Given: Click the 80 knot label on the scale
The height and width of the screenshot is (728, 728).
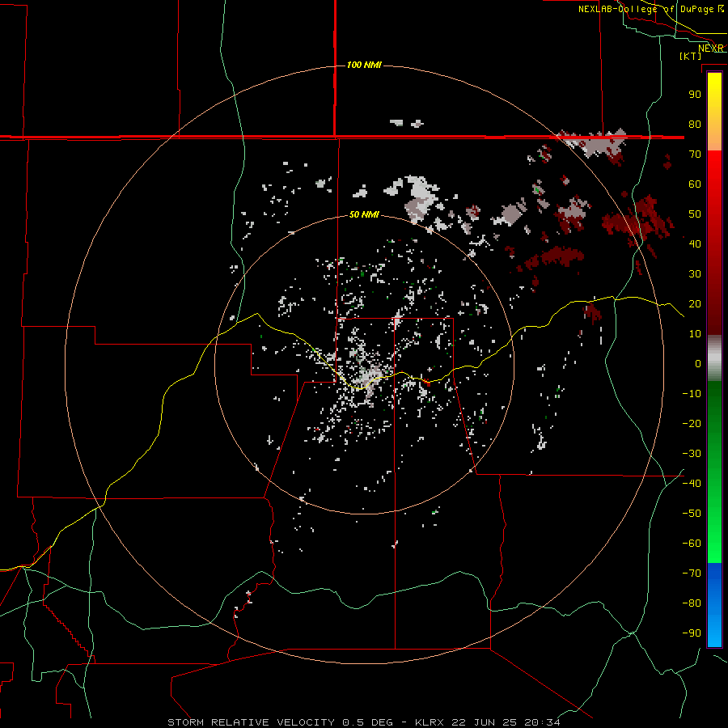Looking at the screenshot, I should coord(695,124).
